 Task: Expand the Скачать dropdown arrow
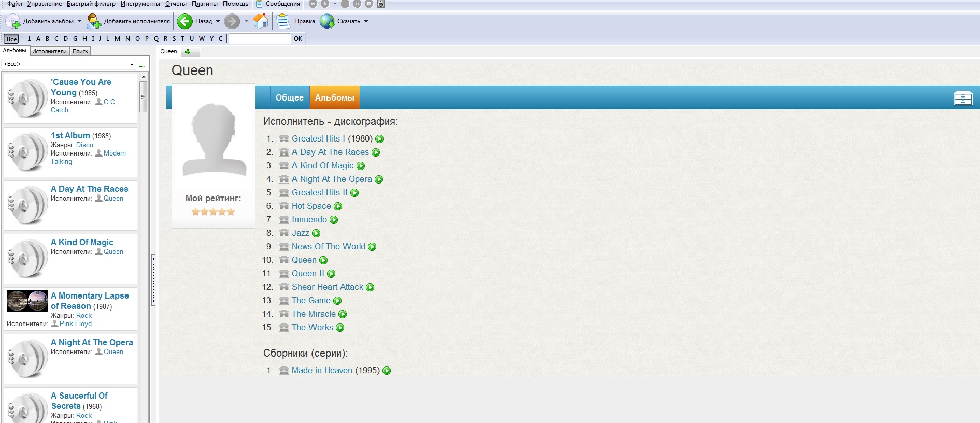[x=366, y=21]
